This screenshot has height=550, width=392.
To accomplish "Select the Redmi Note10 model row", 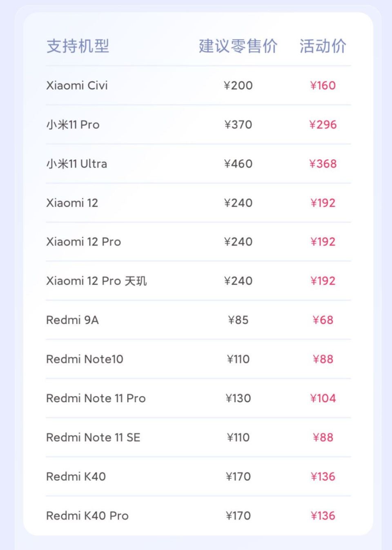I will tap(85, 359).
